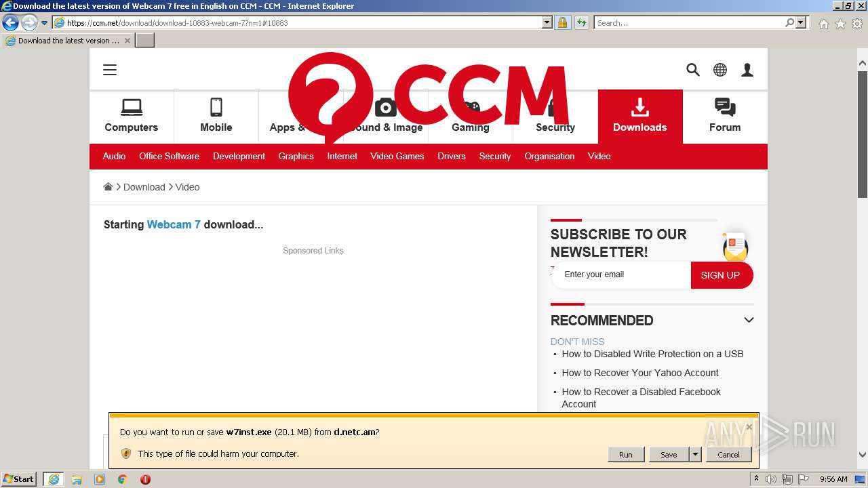Open Computers category
The width and height of the screenshot is (868, 488).
pyautogui.click(x=132, y=117)
